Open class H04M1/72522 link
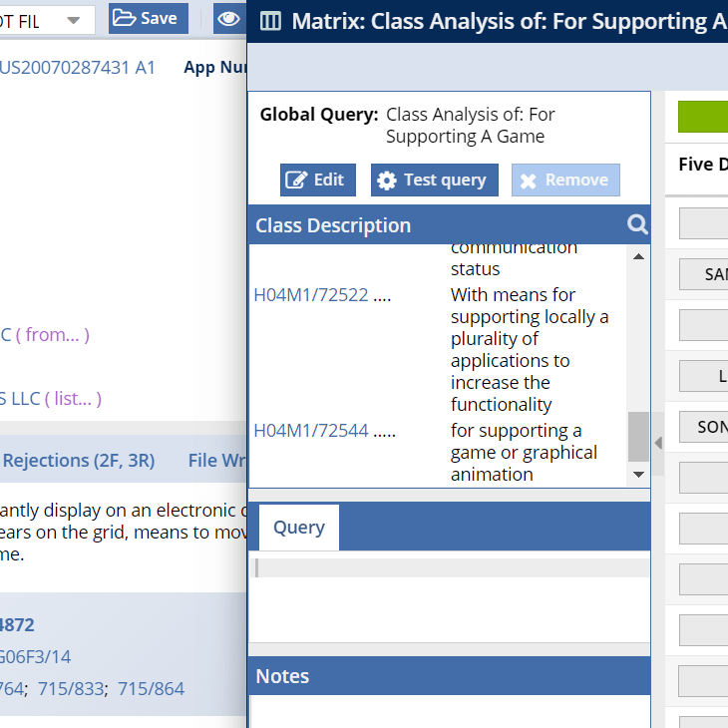 pos(311,295)
